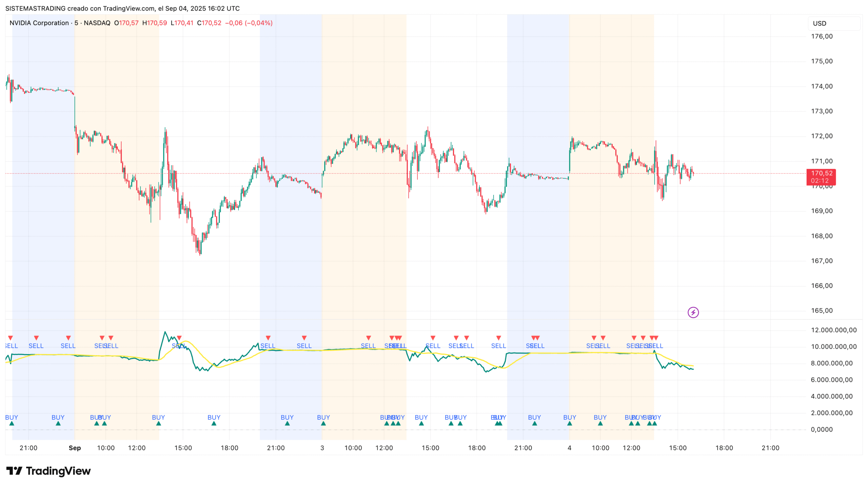Screen dimensions: 868x487
Task: Open the timeframe "5" selector in the chart legend
Action: (77, 23)
